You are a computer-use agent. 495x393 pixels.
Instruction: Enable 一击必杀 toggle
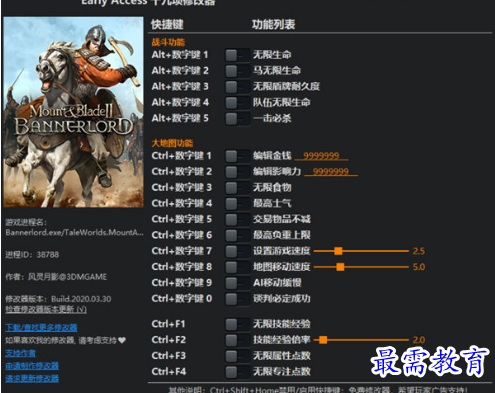pyautogui.click(x=237, y=118)
